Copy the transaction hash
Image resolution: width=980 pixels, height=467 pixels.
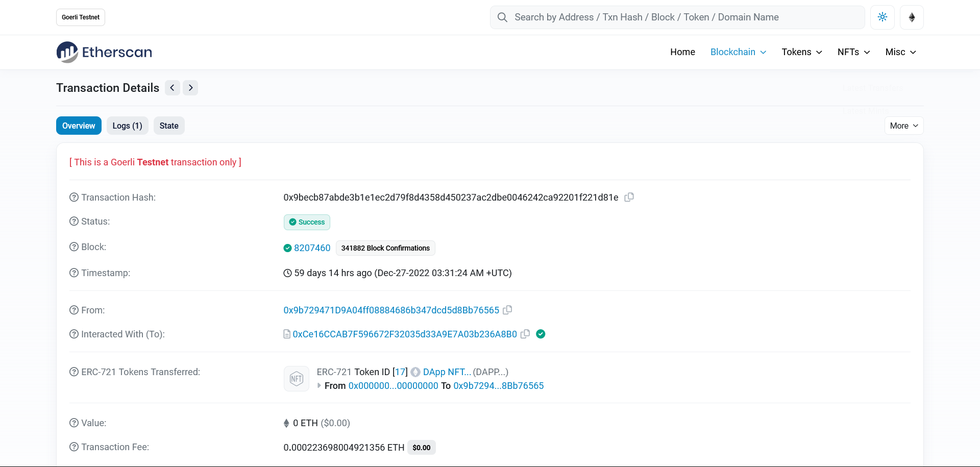[x=628, y=197]
